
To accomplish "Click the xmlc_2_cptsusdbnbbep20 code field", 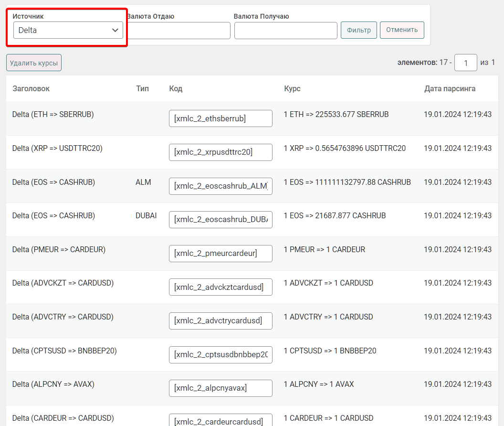I will point(220,355).
